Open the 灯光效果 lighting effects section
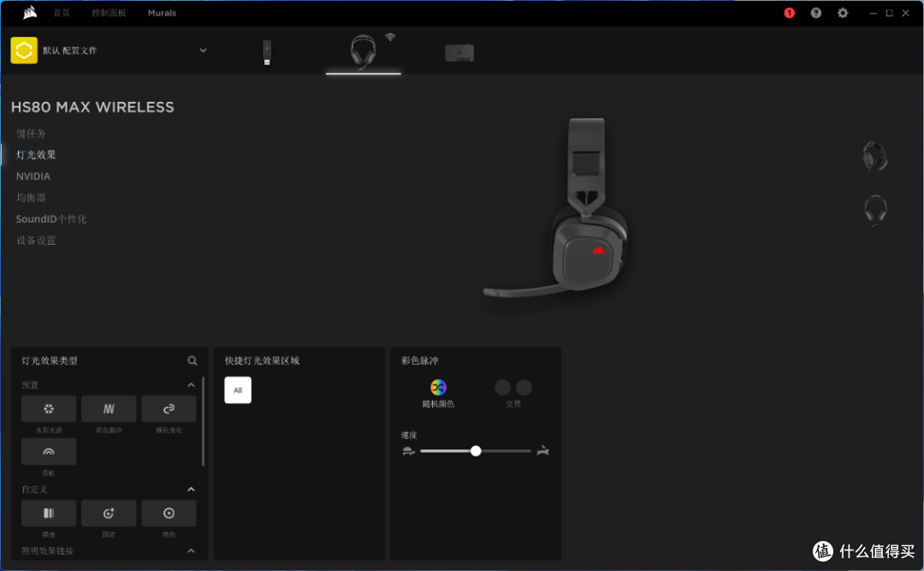Screen dimensions: 924x571 point(36,155)
